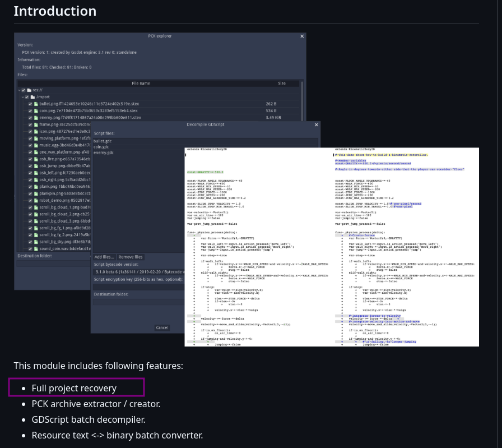
Task: Collapse the res:// tree node
Action: (x=19, y=90)
